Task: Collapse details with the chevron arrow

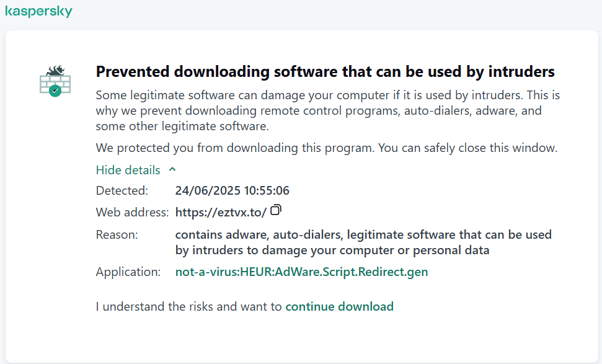Action: [172, 169]
